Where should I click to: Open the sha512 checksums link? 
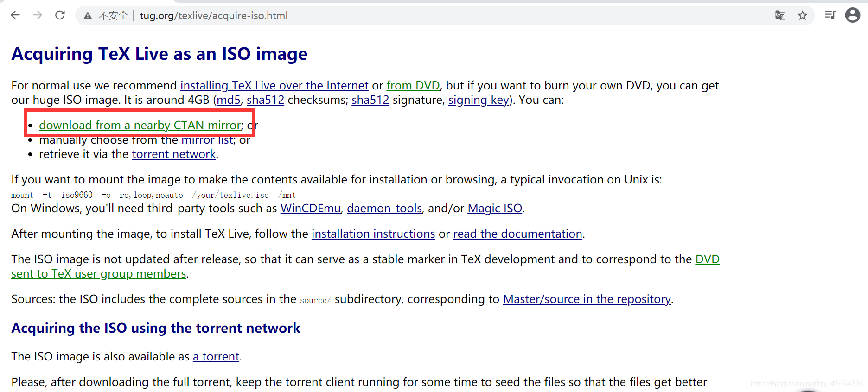coord(265,100)
